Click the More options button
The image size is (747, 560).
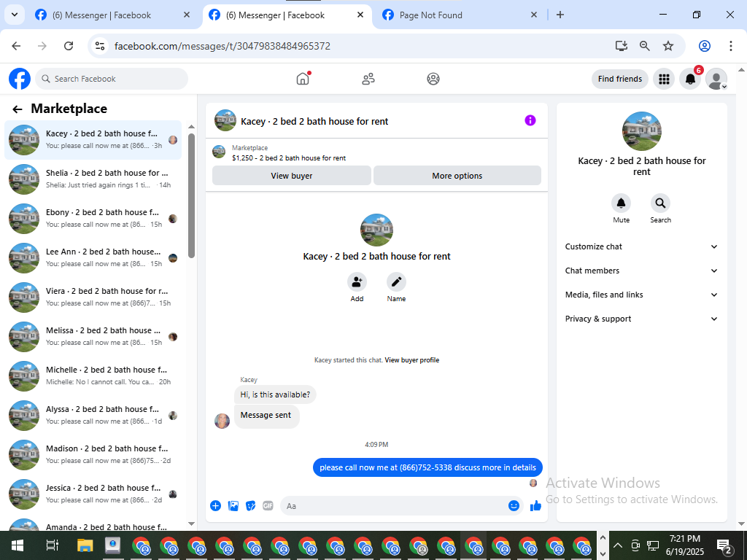click(457, 176)
